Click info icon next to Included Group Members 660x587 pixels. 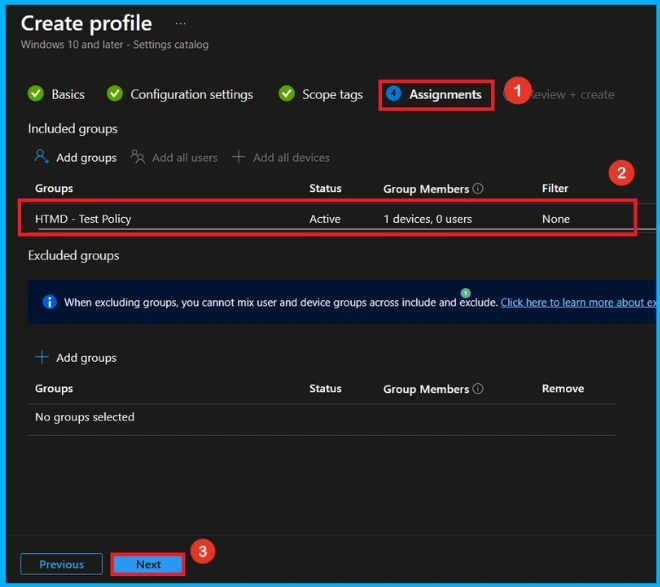(478, 188)
